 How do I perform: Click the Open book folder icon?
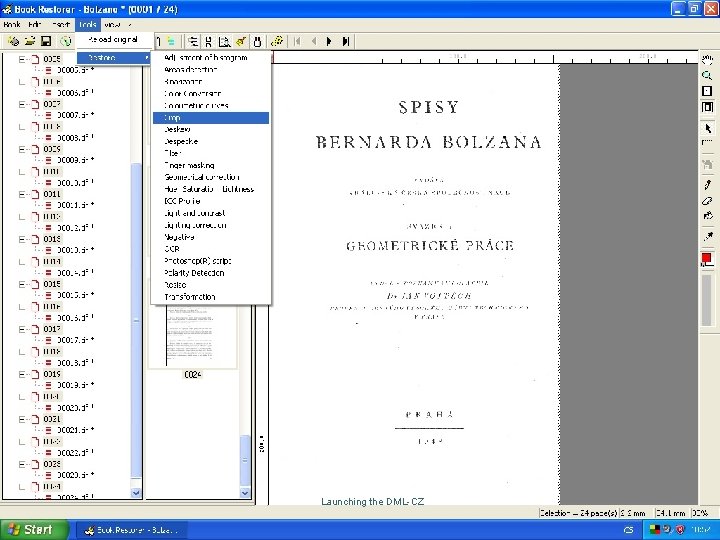[29, 41]
